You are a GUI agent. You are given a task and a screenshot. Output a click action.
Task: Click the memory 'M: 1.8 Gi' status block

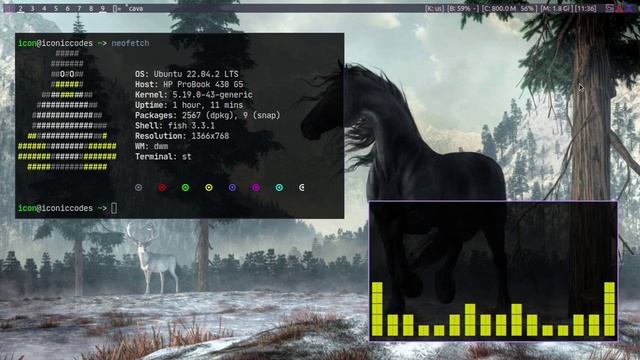click(556, 8)
